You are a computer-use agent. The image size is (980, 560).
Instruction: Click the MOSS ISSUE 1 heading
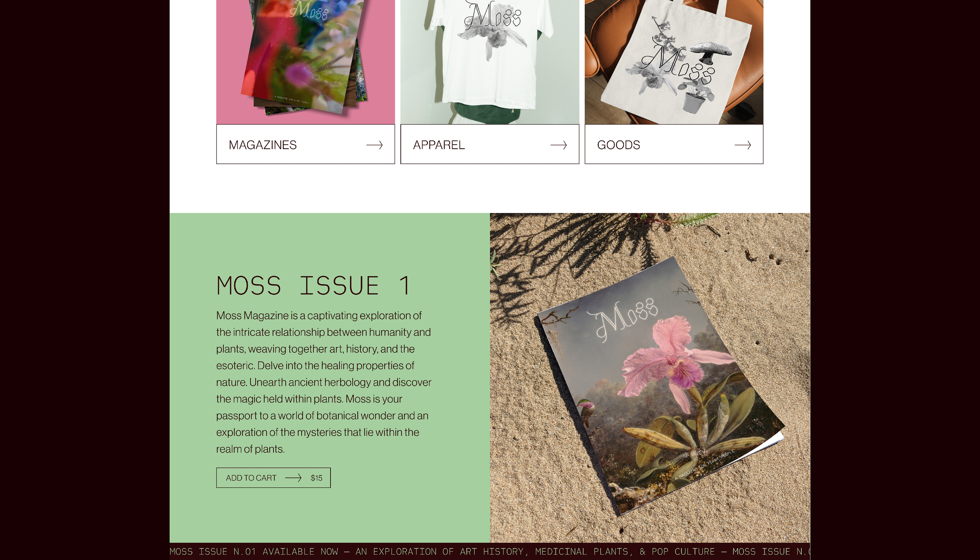[313, 285]
